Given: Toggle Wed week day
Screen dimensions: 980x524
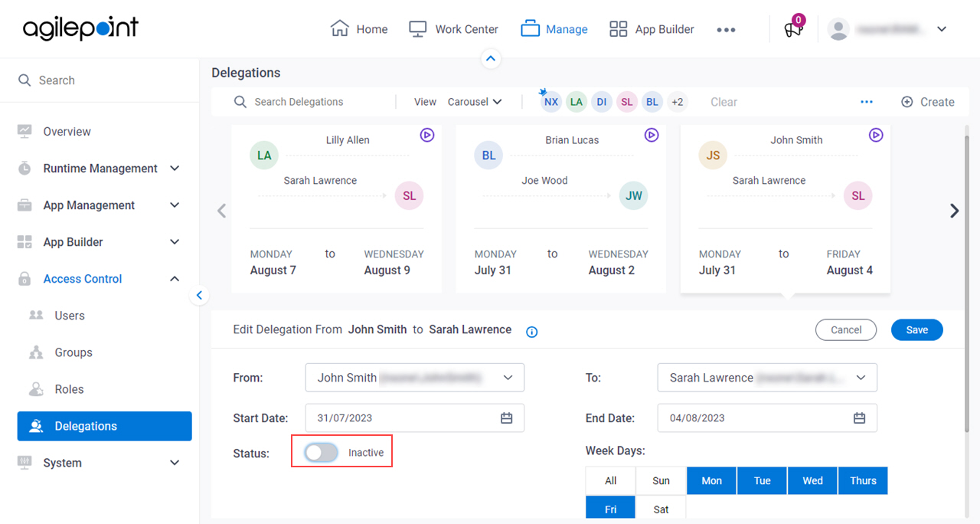Looking at the screenshot, I should pos(812,481).
